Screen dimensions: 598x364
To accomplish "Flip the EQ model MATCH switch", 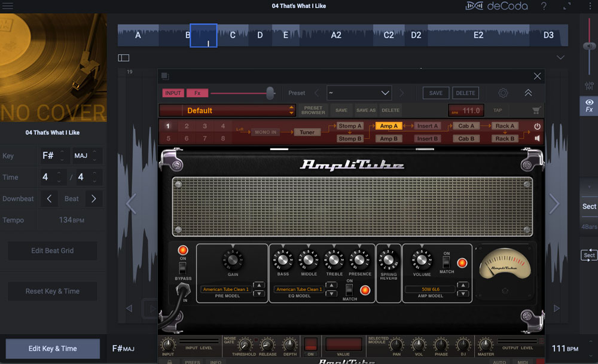I will tap(349, 290).
